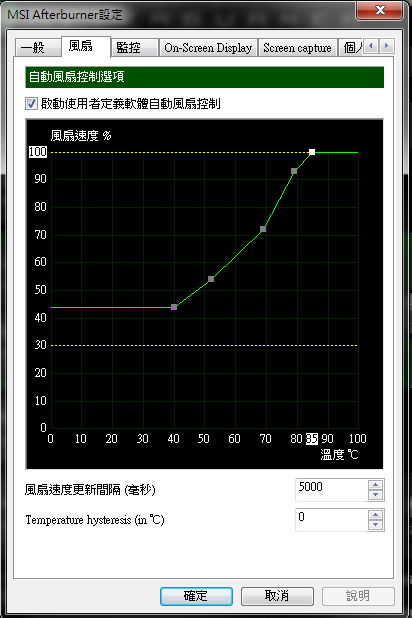412x618 pixels.
Task: Select the fan curve point near 69°C
Action: point(263,229)
